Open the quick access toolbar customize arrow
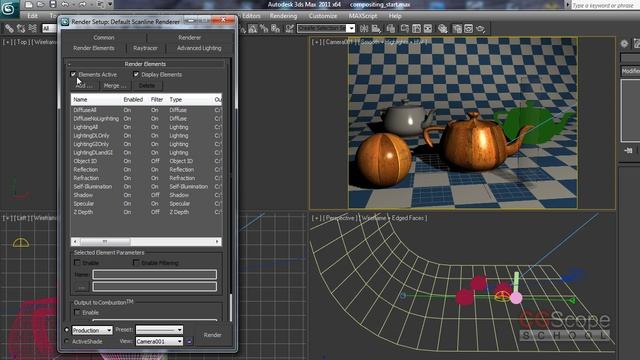This screenshot has height=360, width=640. [110, 4]
